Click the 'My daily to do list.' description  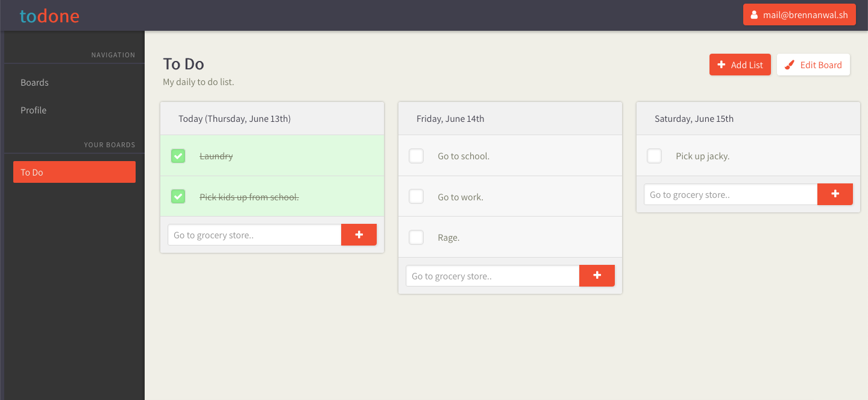pos(198,81)
